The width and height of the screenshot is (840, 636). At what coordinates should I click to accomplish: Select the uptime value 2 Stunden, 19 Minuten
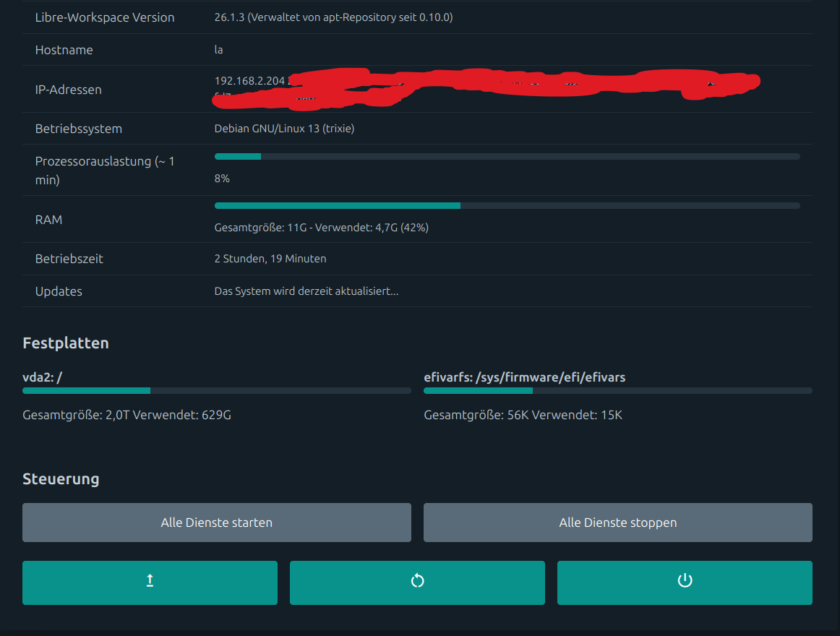coord(270,259)
